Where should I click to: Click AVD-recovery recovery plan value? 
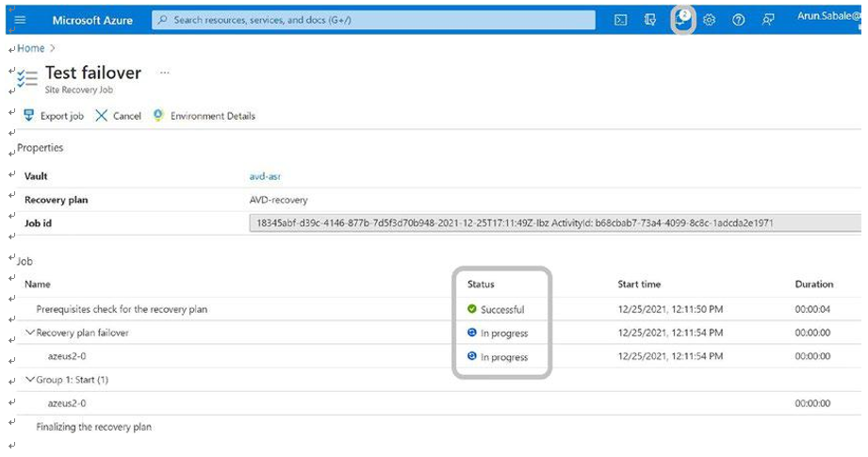278,200
